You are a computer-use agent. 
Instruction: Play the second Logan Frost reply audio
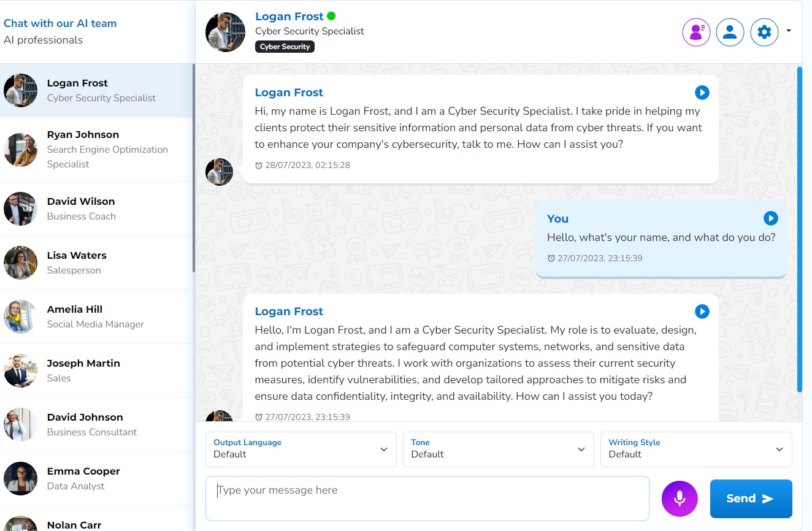point(702,311)
